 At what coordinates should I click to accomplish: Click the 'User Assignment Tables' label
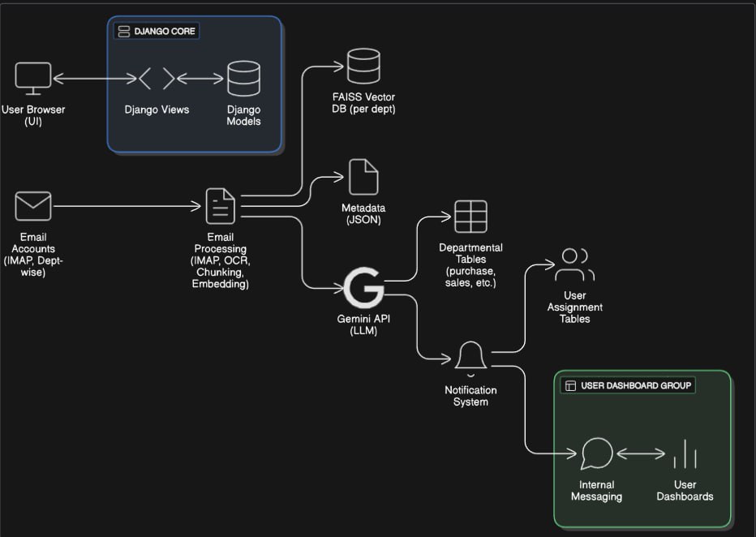pyautogui.click(x=575, y=307)
